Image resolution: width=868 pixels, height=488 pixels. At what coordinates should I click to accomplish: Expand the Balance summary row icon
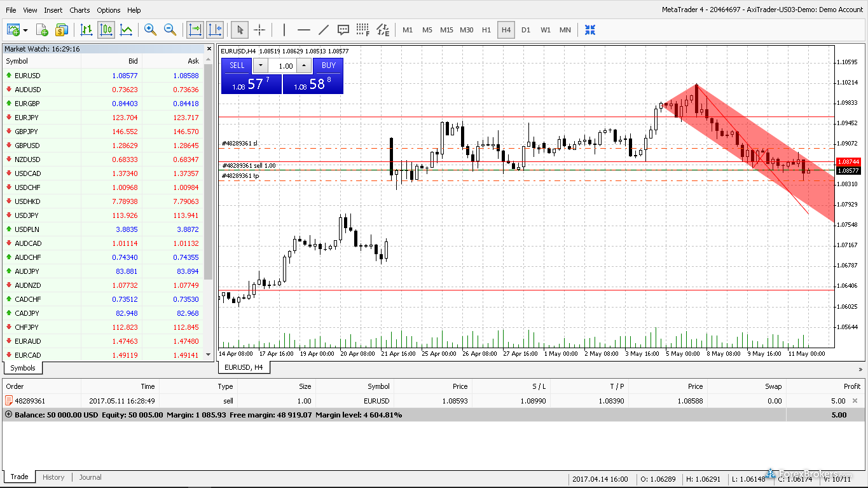pos(9,414)
